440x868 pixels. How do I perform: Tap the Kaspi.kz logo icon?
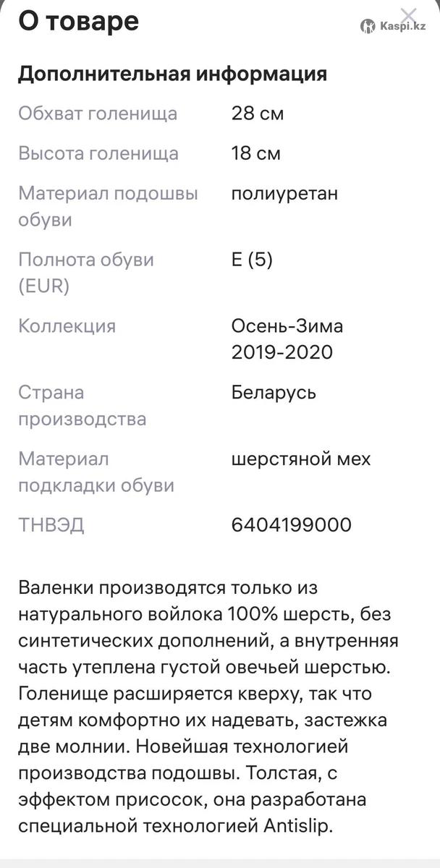tap(368, 26)
